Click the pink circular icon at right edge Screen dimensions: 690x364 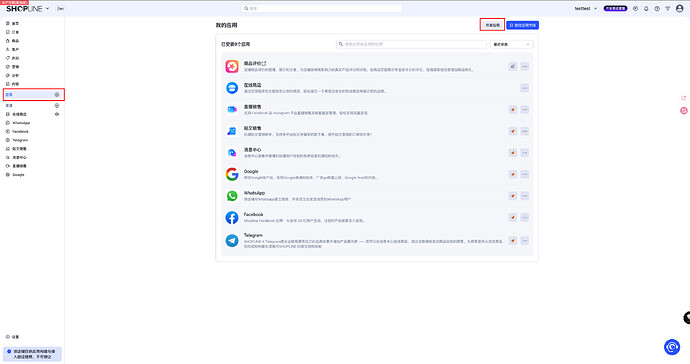coord(684,110)
